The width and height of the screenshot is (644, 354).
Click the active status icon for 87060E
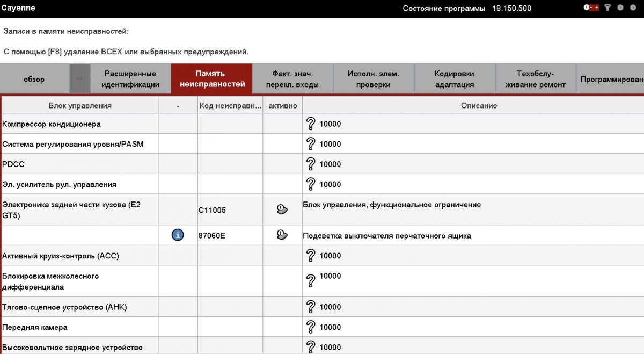click(282, 235)
